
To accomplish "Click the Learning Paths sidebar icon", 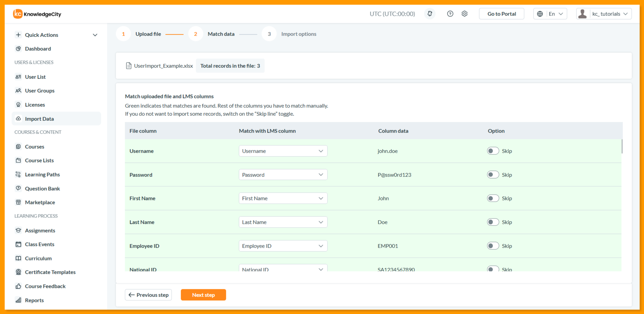I will click(x=18, y=174).
